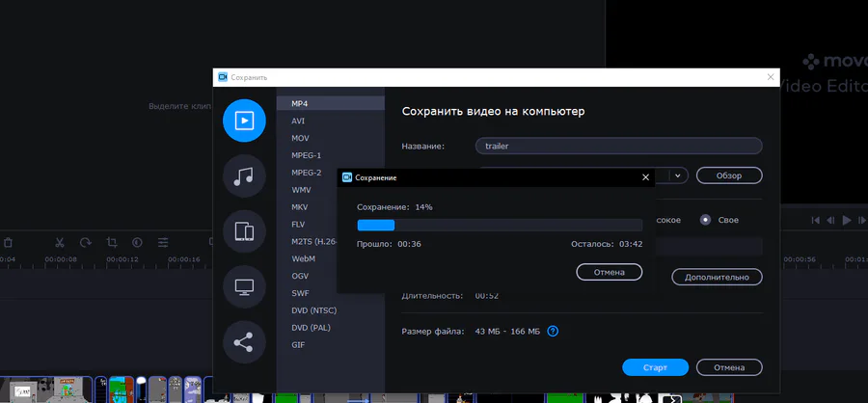Click Отмена at bottom of save window
Viewport: 868px width, 403px height.
click(729, 367)
